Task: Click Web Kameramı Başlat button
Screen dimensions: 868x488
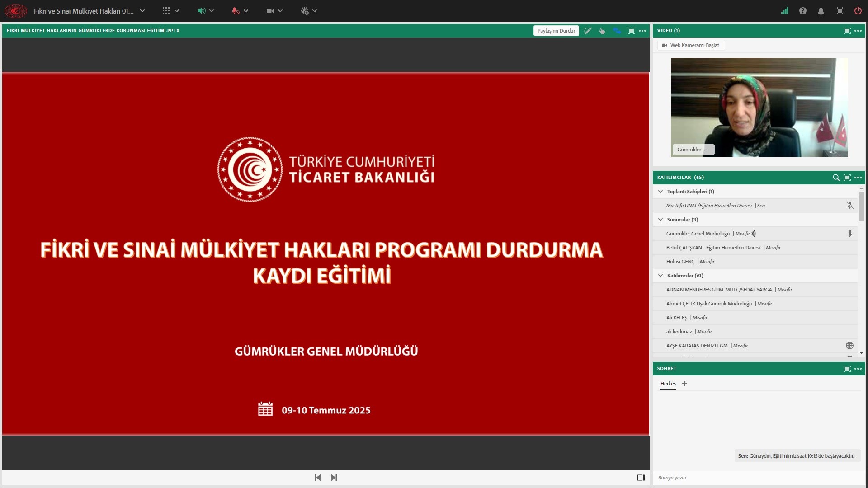Action: [x=691, y=45]
